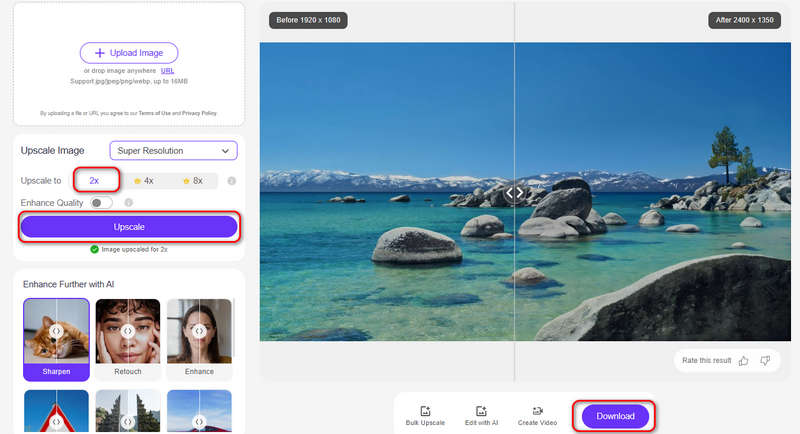This screenshot has width=800, height=434.
Task: Click the Enhance Further with AI heading
Action: 68,285
